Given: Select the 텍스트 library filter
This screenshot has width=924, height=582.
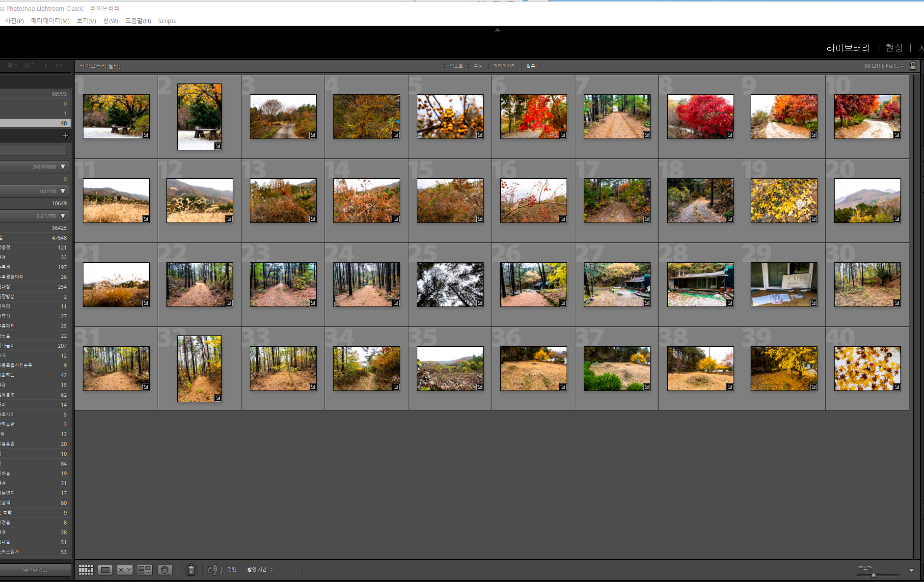Looking at the screenshot, I should point(456,66).
